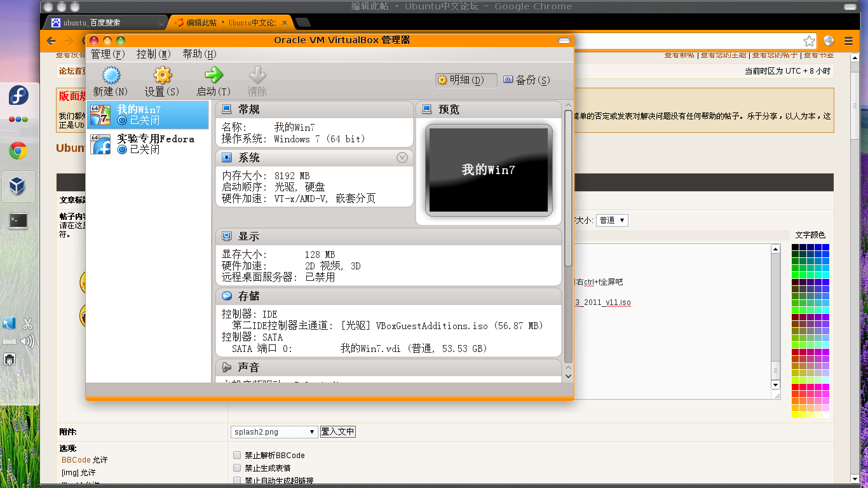Click the 128 MB video memory value
The image size is (868, 488).
tap(320, 254)
